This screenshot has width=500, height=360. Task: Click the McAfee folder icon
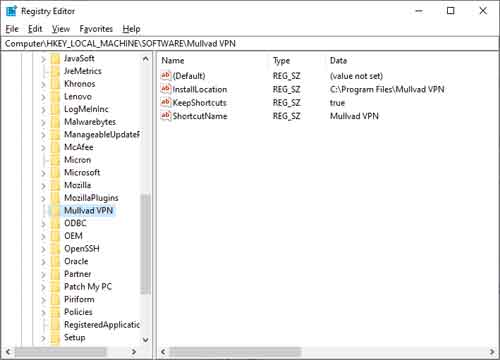click(55, 148)
